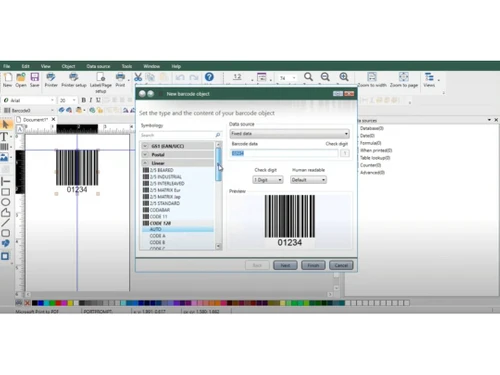Click the Zoom out magnifier icon

(325, 77)
